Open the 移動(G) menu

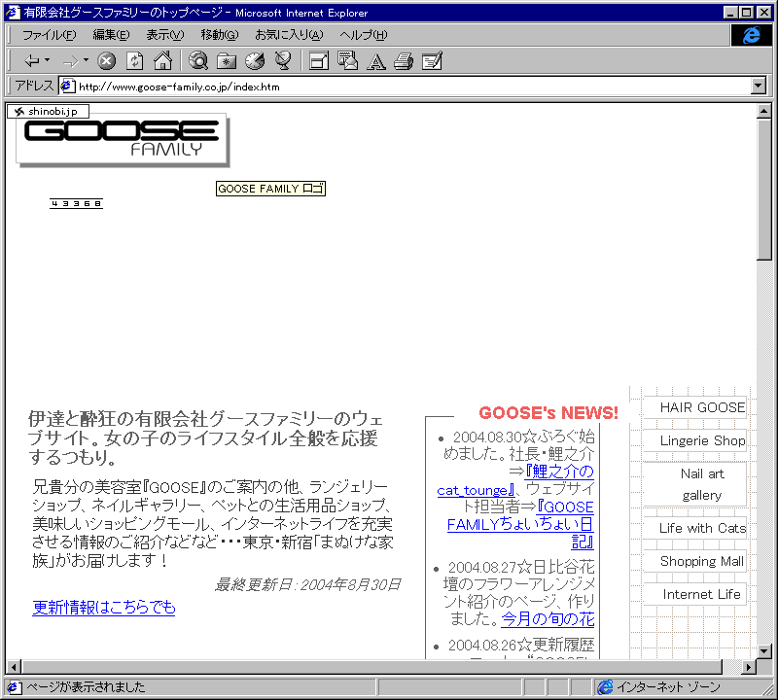tap(220, 35)
